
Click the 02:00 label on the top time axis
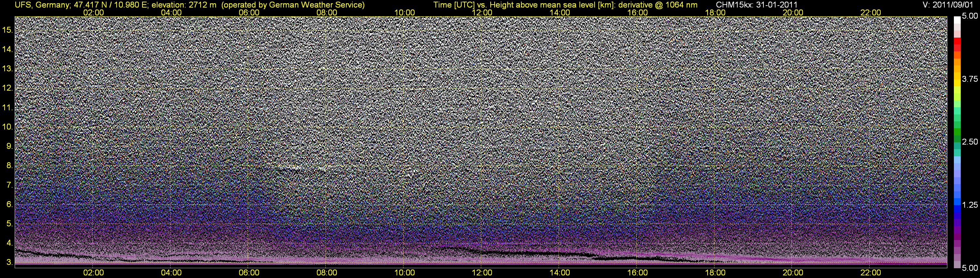pos(93,12)
